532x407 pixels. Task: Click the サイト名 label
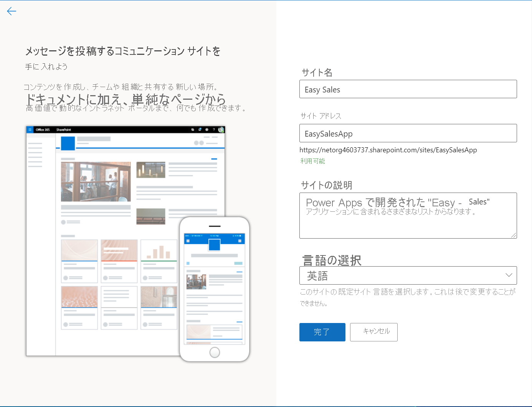pyautogui.click(x=317, y=73)
